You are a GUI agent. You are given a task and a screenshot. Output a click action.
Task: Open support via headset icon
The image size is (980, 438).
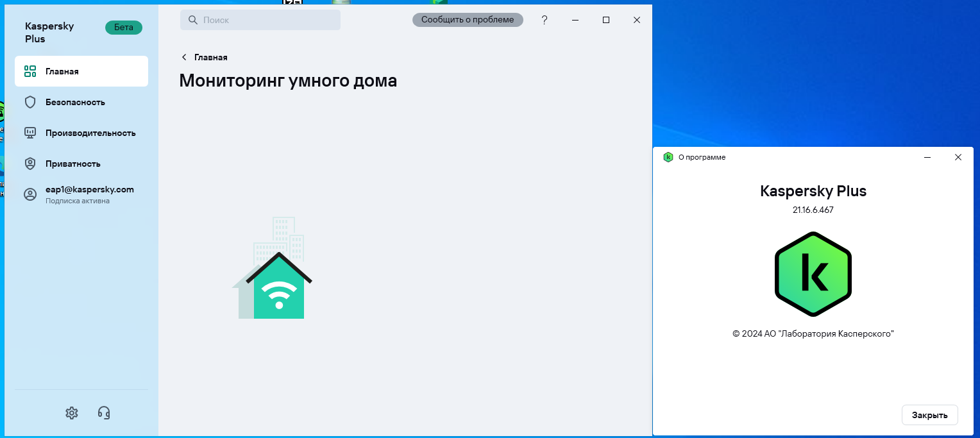104,413
